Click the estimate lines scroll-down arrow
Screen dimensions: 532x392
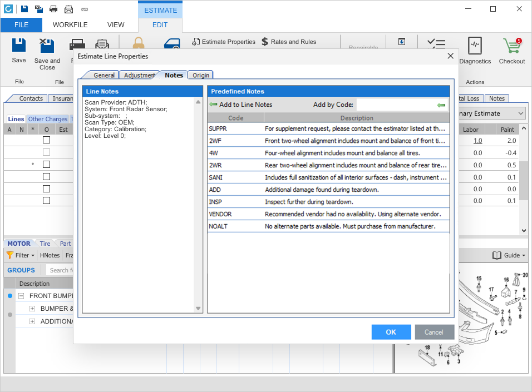tap(524, 231)
